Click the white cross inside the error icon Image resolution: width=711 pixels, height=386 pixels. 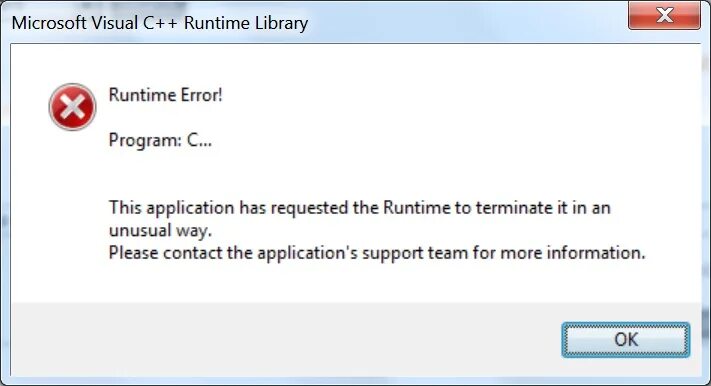point(73,107)
